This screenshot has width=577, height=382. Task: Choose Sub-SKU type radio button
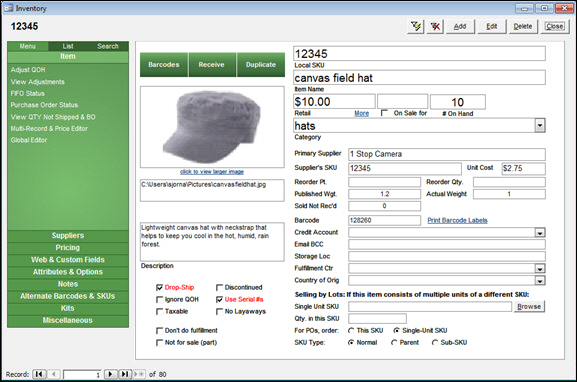(x=435, y=343)
